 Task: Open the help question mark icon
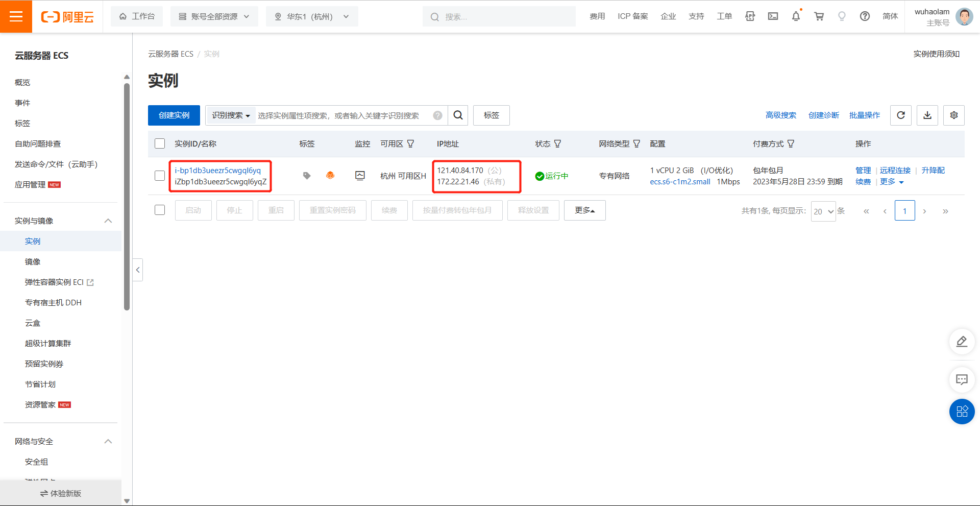tap(865, 16)
